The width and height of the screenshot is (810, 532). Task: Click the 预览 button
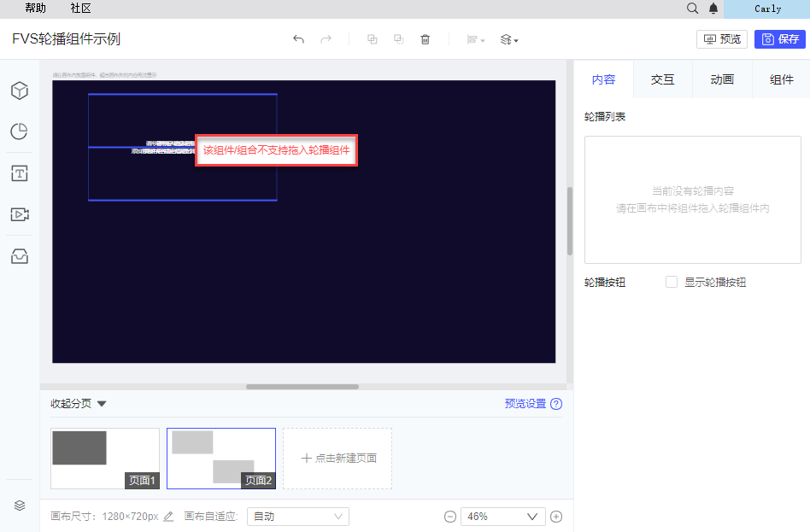(722, 39)
